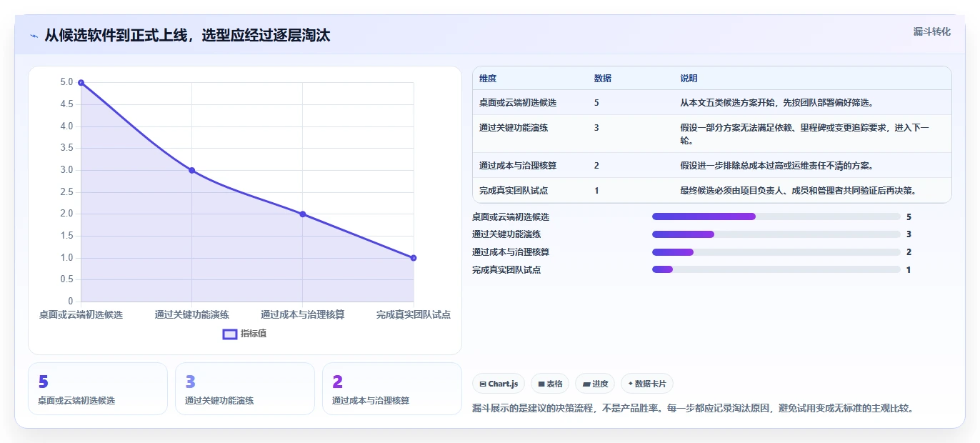
Task: Select table row 通过关键功能演练
Action: click(712, 134)
